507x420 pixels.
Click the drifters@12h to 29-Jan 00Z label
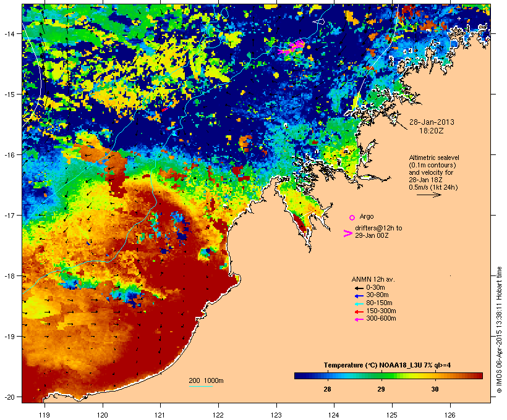[378, 232]
